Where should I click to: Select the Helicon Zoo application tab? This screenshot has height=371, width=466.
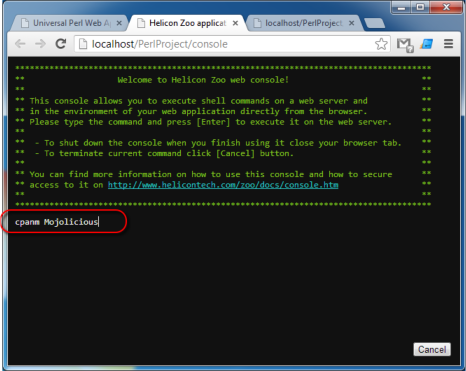pyautogui.click(x=187, y=23)
